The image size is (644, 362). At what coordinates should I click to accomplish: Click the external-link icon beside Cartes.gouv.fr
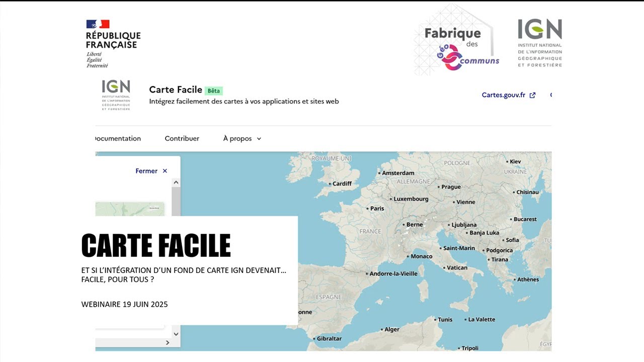[532, 95]
